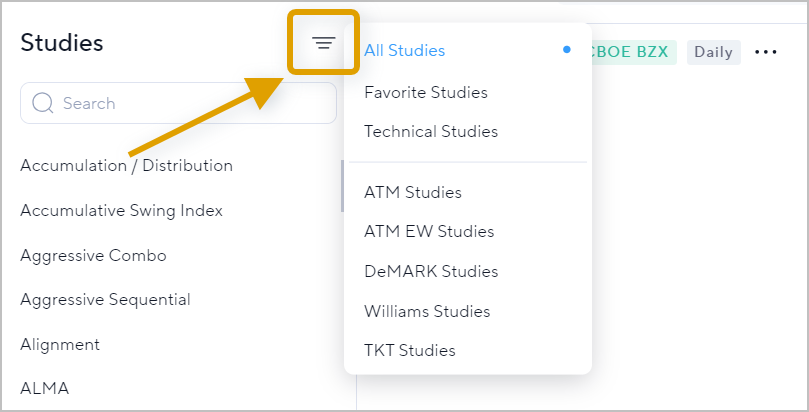
Task: Select Technical Studies from the list
Action: click(x=431, y=131)
